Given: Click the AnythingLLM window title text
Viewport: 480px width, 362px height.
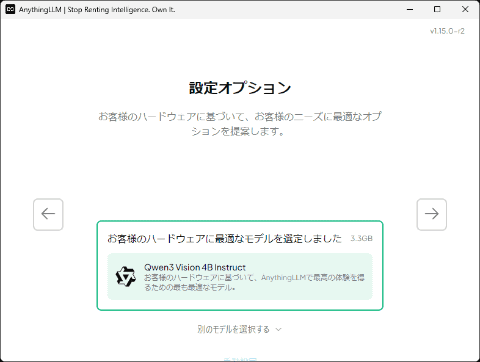Looking at the screenshot, I should [97, 9].
